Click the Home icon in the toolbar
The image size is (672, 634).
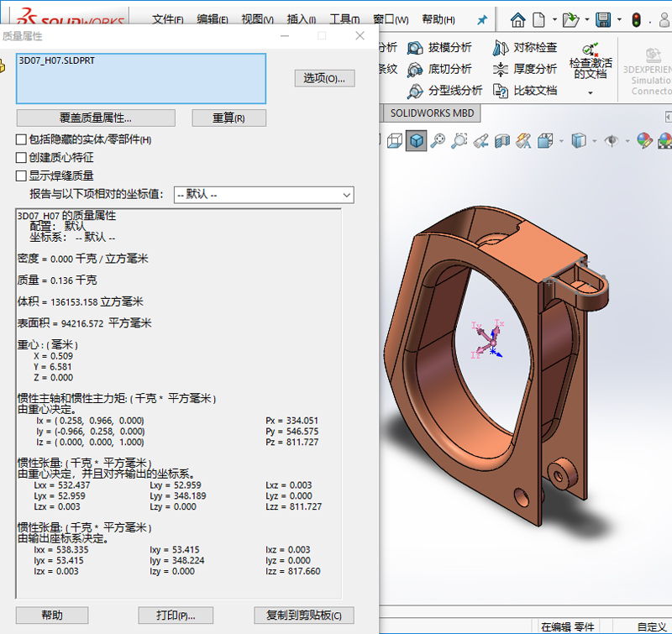click(x=518, y=19)
